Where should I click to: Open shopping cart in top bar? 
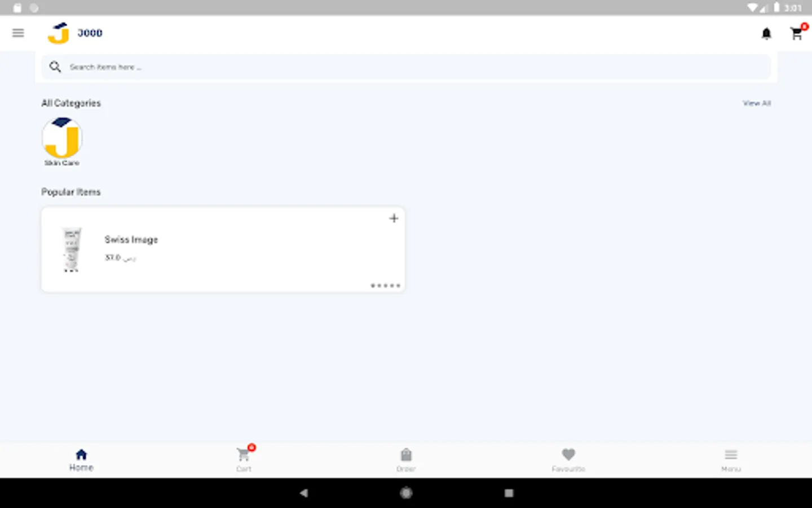(x=797, y=33)
